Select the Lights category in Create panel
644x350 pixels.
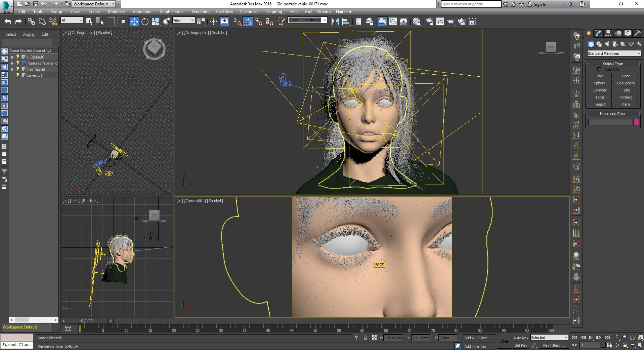[x=607, y=44]
